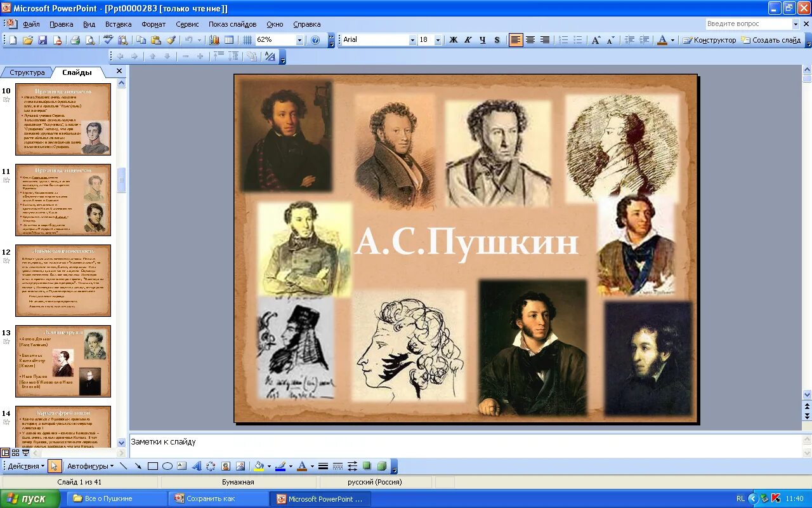Toggle numbered list formatting

click(x=563, y=40)
